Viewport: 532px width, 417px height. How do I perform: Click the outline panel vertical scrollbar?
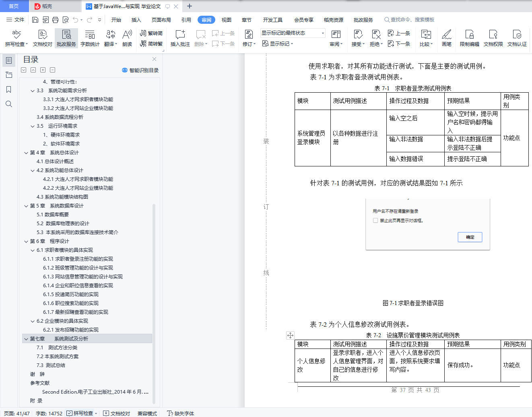[x=154, y=304]
